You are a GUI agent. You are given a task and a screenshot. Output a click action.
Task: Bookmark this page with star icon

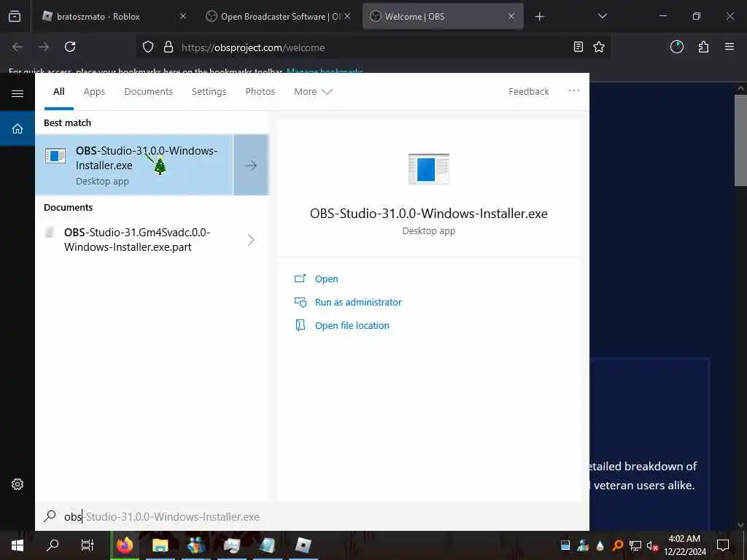click(x=599, y=47)
